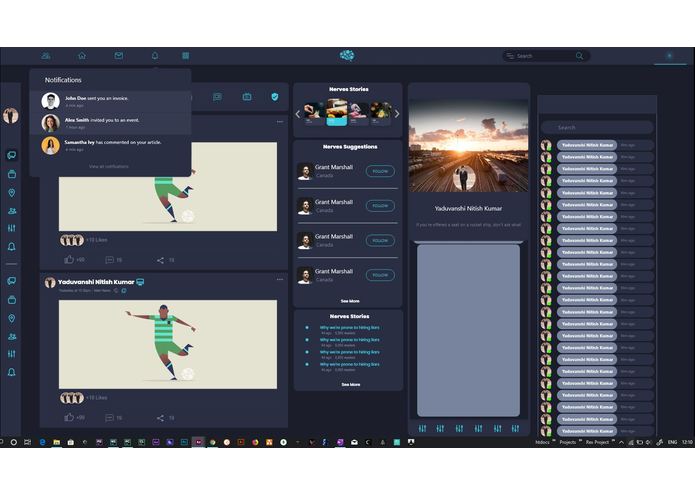695x494 pixels.
Task: Open the bell icon in lower sidebar group
Action: tap(12, 372)
